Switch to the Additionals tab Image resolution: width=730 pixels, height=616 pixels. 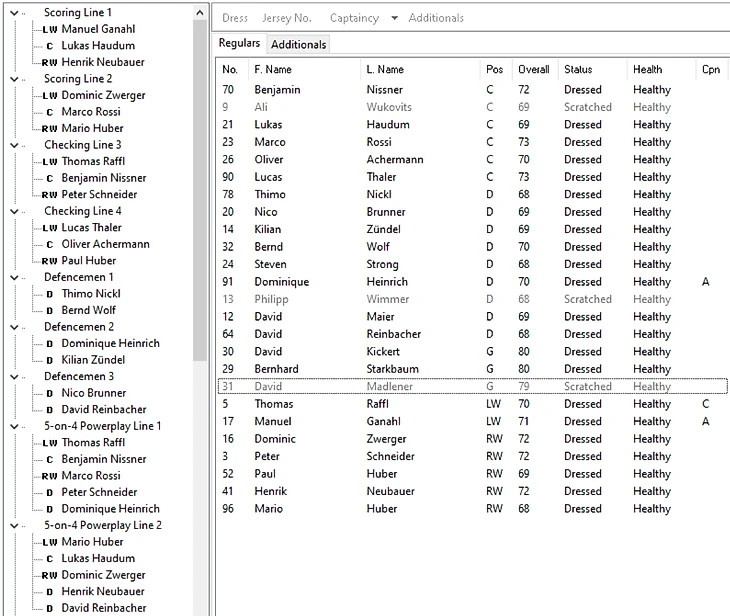coord(298,44)
